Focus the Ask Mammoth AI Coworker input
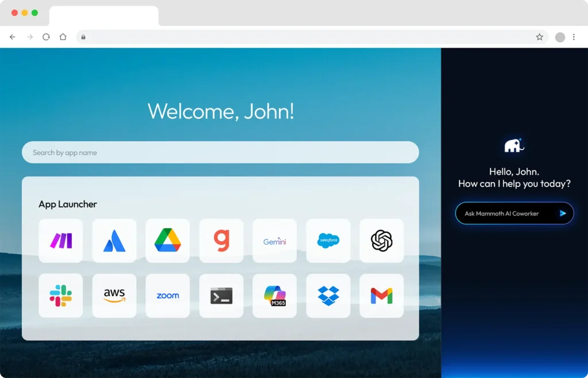Viewport: 588px width, 378px height. 505,213
